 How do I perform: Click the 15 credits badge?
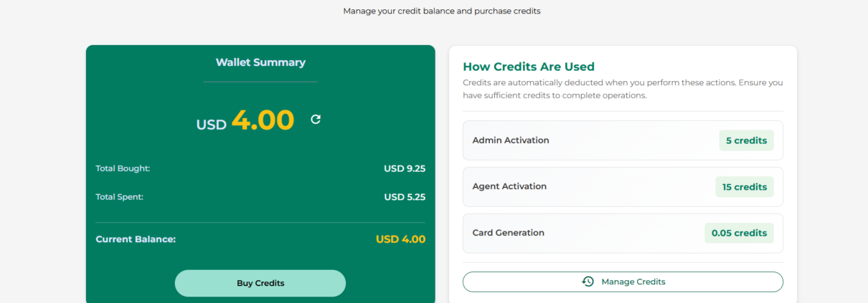pyautogui.click(x=744, y=187)
